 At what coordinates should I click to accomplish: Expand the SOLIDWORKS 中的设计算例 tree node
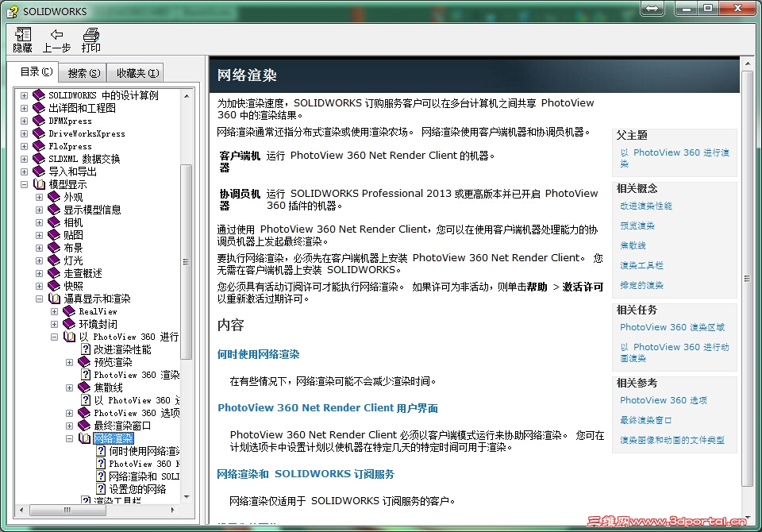pos(24,95)
